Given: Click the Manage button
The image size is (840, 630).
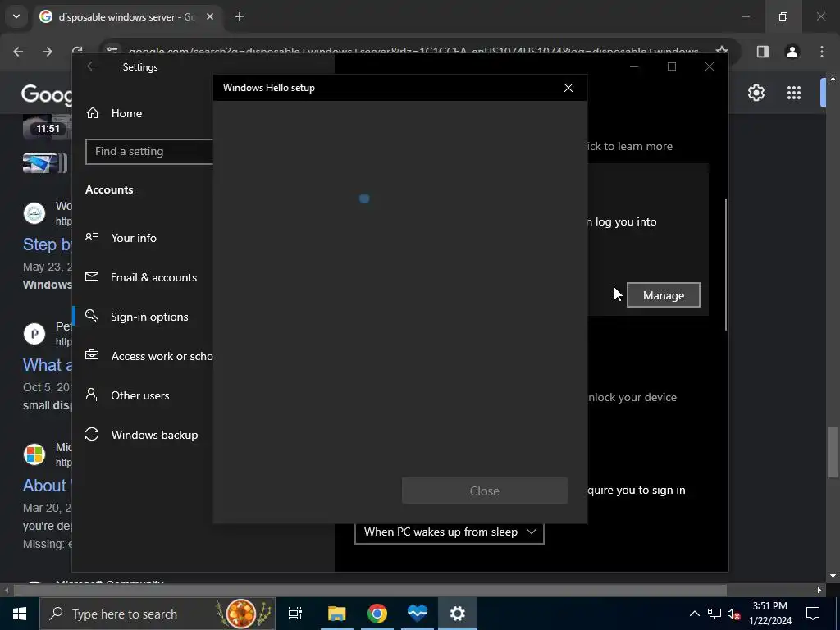Looking at the screenshot, I should point(663,295).
